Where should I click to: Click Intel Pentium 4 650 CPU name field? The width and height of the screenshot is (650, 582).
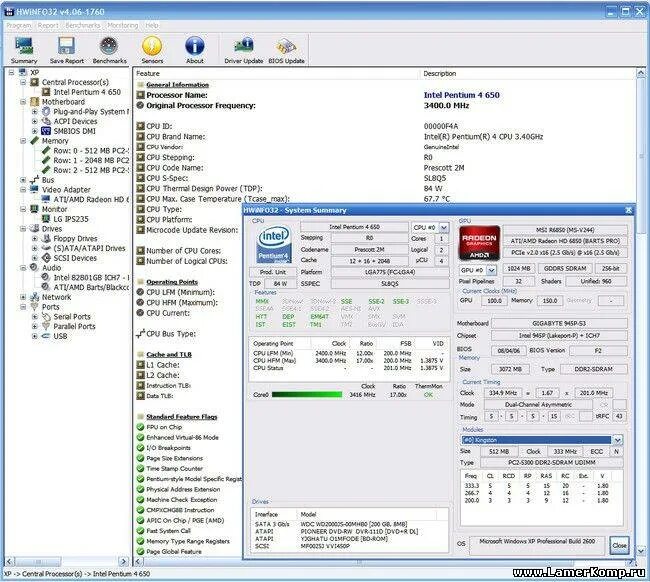click(354, 227)
